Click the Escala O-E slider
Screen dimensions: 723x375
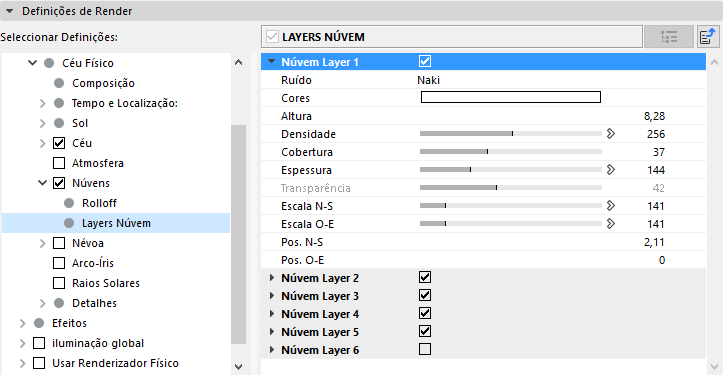point(510,224)
